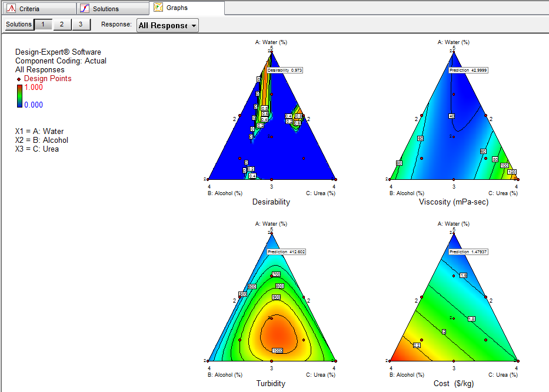Switch to the Solutions tab
This screenshot has height=392, width=549.
point(113,9)
